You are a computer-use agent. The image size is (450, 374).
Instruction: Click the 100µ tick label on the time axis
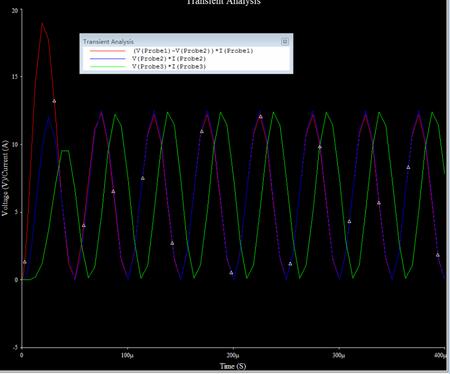pos(127,355)
